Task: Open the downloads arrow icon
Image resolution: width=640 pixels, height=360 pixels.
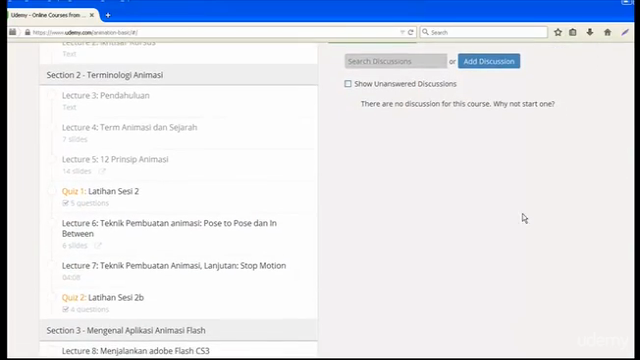Action: coord(590,32)
